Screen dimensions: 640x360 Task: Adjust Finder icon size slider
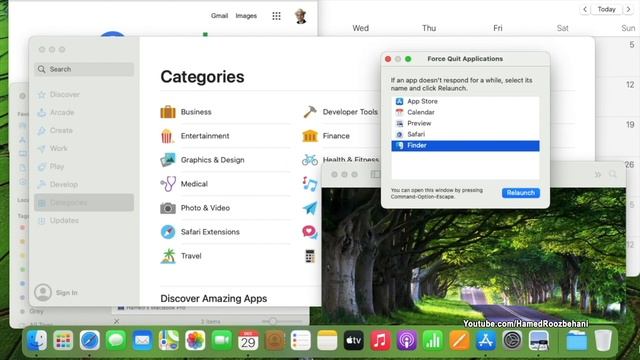[272, 322]
